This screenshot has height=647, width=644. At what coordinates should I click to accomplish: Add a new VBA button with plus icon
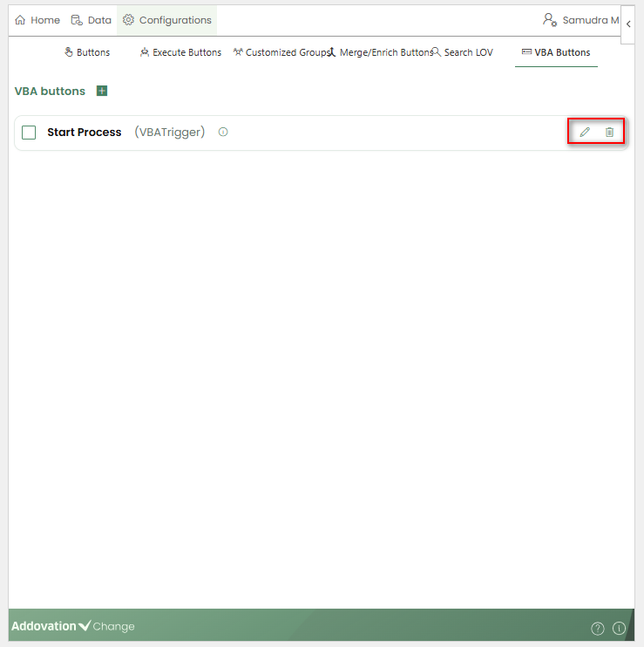pos(102,91)
